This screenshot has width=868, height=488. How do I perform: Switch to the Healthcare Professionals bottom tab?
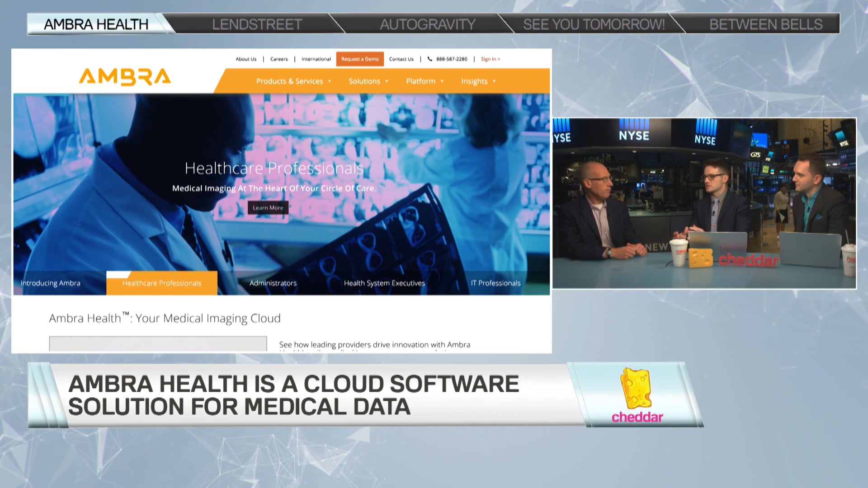click(162, 283)
